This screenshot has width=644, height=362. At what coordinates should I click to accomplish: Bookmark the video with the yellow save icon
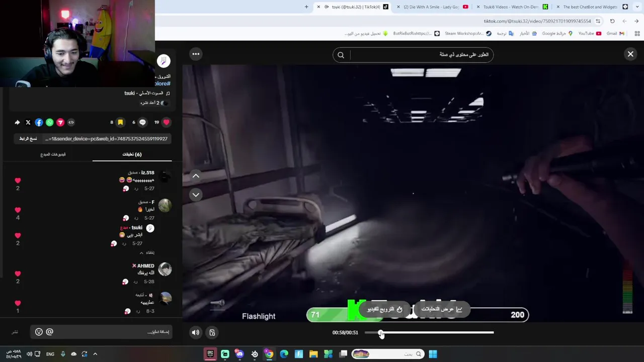click(x=120, y=122)
